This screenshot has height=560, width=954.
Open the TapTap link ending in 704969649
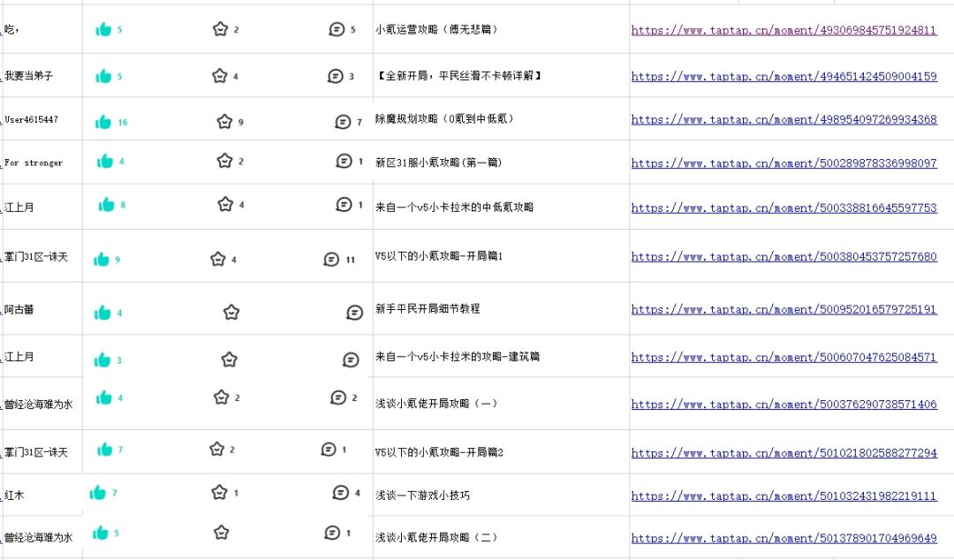click(x=784, y=538)
